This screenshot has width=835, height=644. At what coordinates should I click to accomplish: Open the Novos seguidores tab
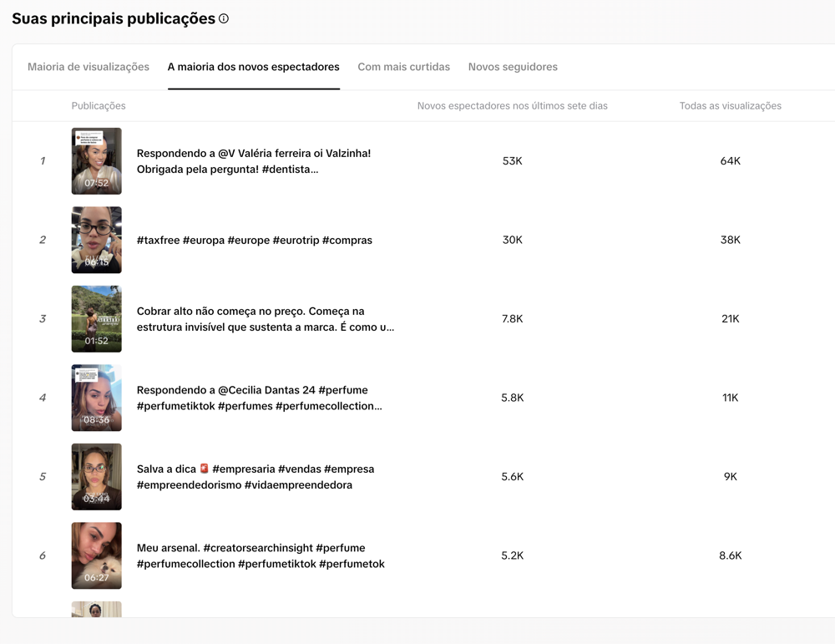pyautogui.click(x=513, y=67)
